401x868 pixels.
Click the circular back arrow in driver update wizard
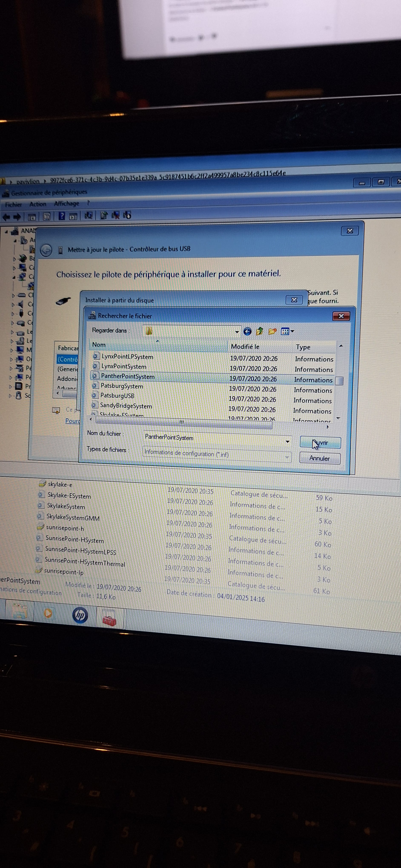coord(46,250)
